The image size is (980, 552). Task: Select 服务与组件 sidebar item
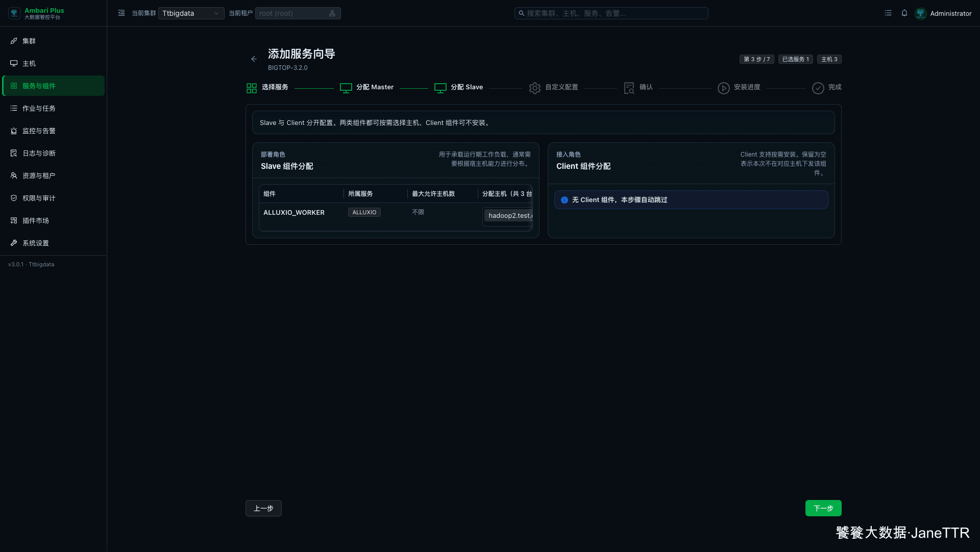pos(54,86)
